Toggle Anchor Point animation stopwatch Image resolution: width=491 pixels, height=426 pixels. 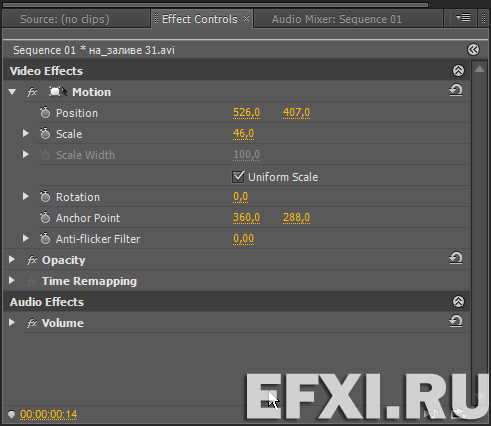click(x=45, y=218)
